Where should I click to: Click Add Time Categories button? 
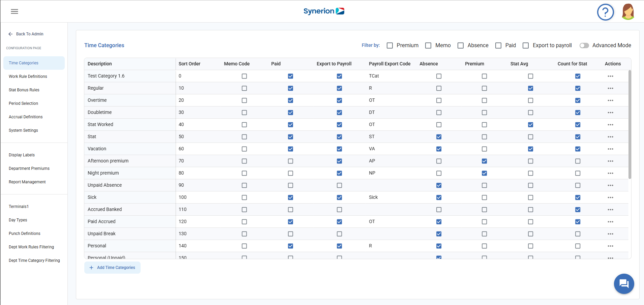[112, 268]
